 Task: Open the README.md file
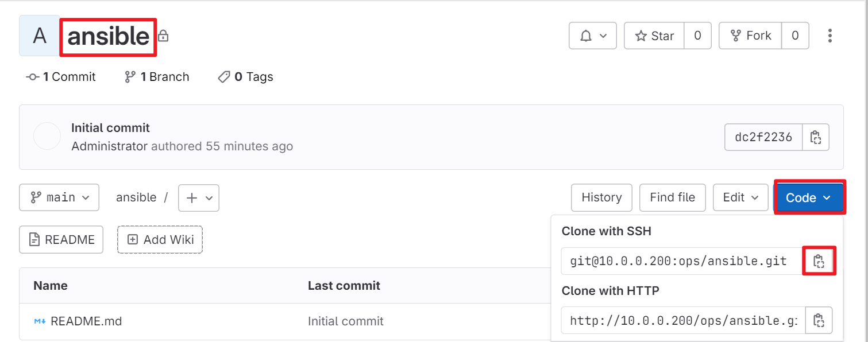[x=86, y=321]
